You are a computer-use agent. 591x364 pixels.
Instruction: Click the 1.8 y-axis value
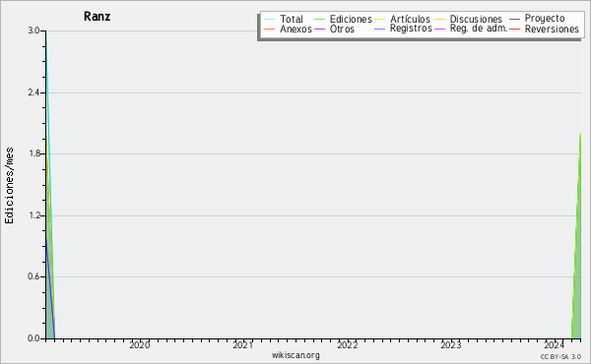33,153
